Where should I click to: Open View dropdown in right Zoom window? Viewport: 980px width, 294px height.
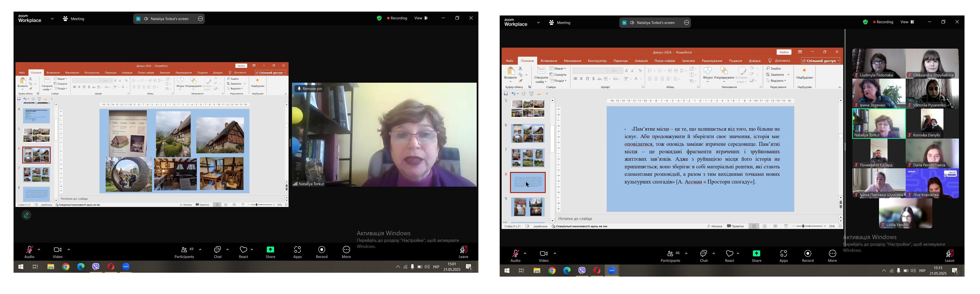(x=907, y=22)
